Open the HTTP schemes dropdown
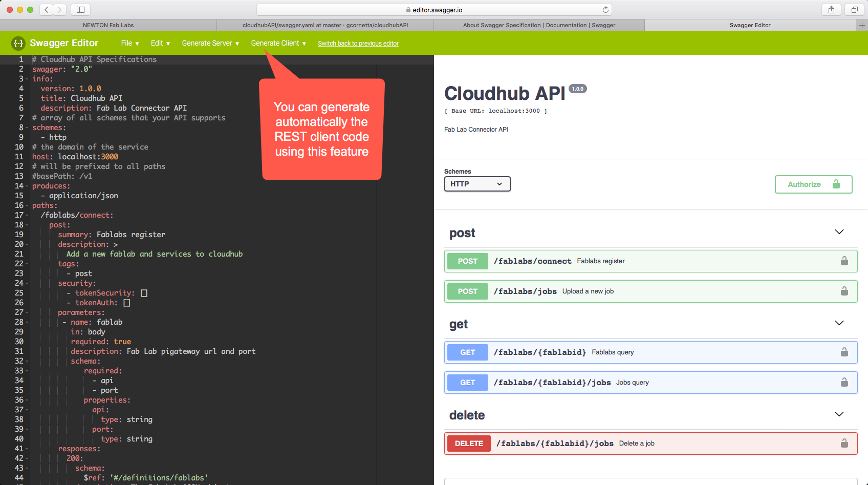868x485 pixels. pyautogui.click(x=477, y=184)
